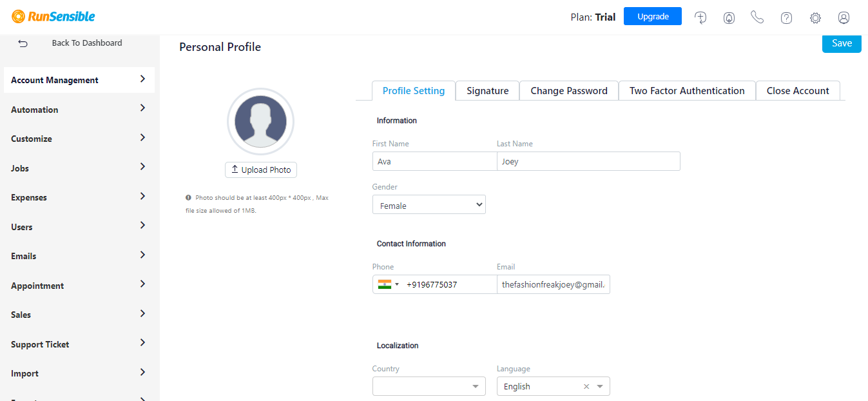Viewport: 868px width, 401px height.
Task: Open the Appointment sidebar menu
Action: pyautogui.click(x=79, y=286)
